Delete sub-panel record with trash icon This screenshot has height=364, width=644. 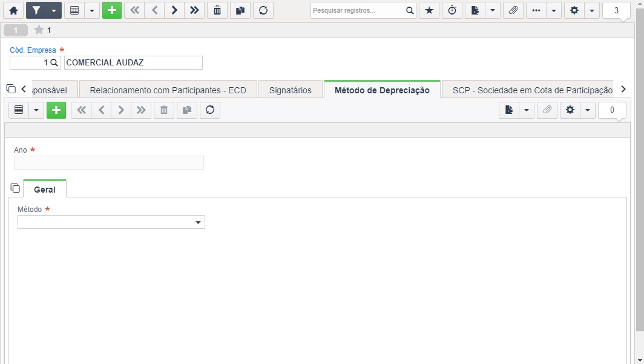pyautogui.click(x=164, y=110)
